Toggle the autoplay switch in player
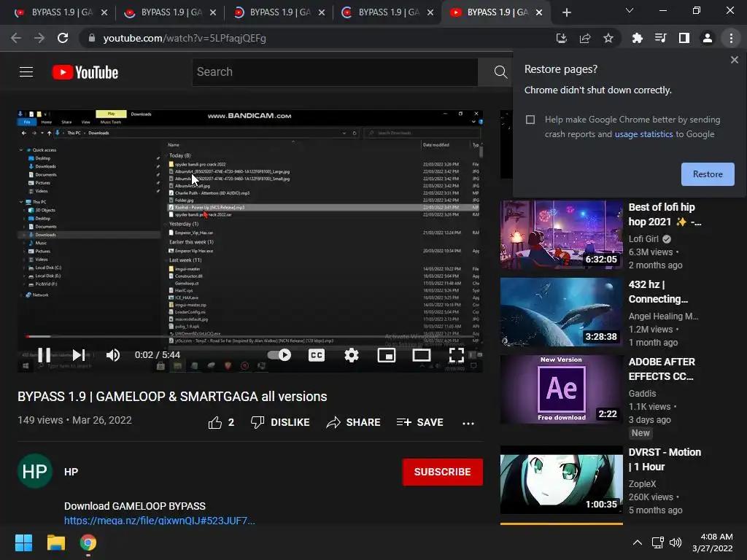 tap(279, 355)
